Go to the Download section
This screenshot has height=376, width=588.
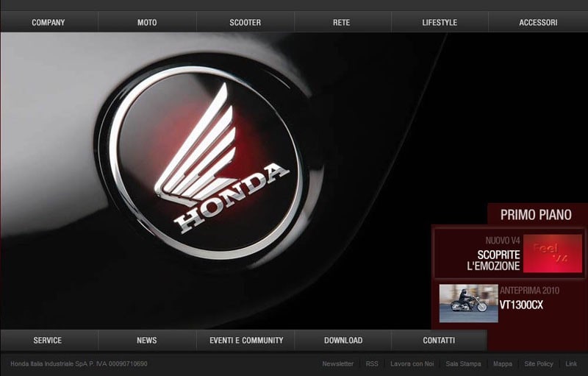pyautogui.click(x=343, y=341)
